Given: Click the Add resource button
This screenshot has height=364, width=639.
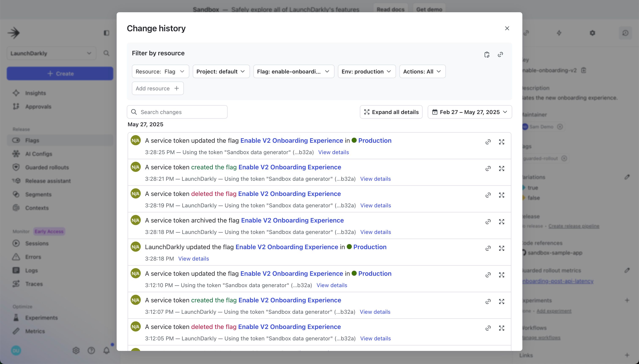Looking at the screenshot, I should 158,88.
